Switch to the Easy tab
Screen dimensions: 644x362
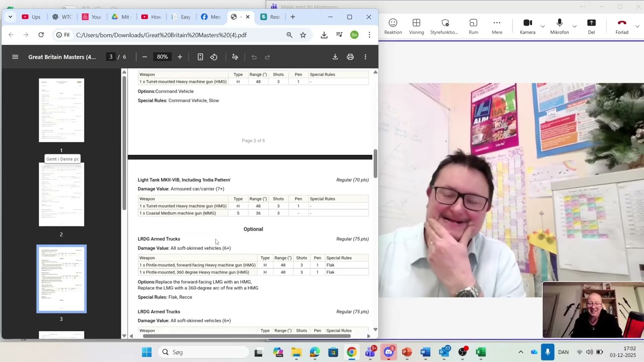pyautogui.click(x=181, y=17)
